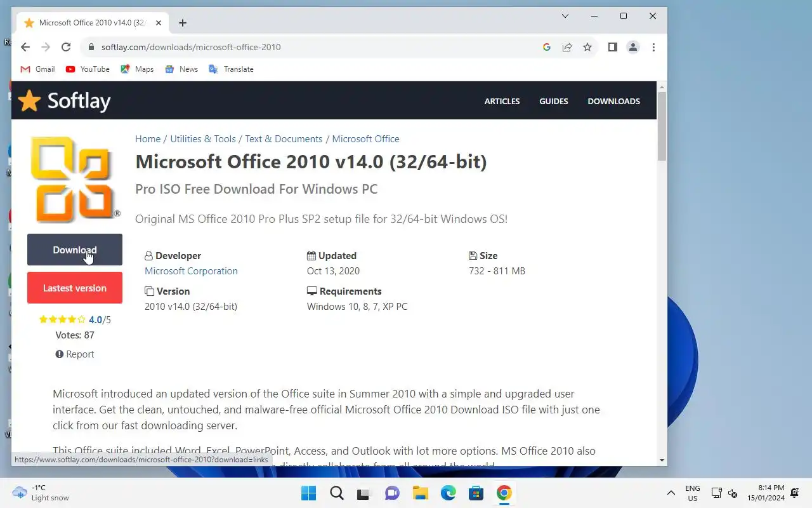Viewport: 812px width, 508px height.
Task: Go to Home breadcrumb
Action: (148, 139)
